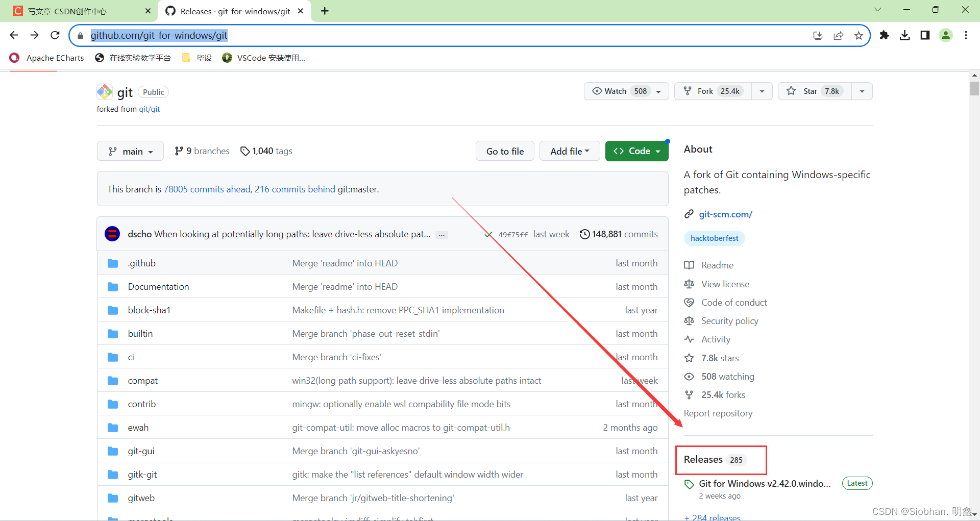The width and height of the screenshot is (980, 521).
Task: Open the Star lists dropdown arrow
Action: click(862, 91)
